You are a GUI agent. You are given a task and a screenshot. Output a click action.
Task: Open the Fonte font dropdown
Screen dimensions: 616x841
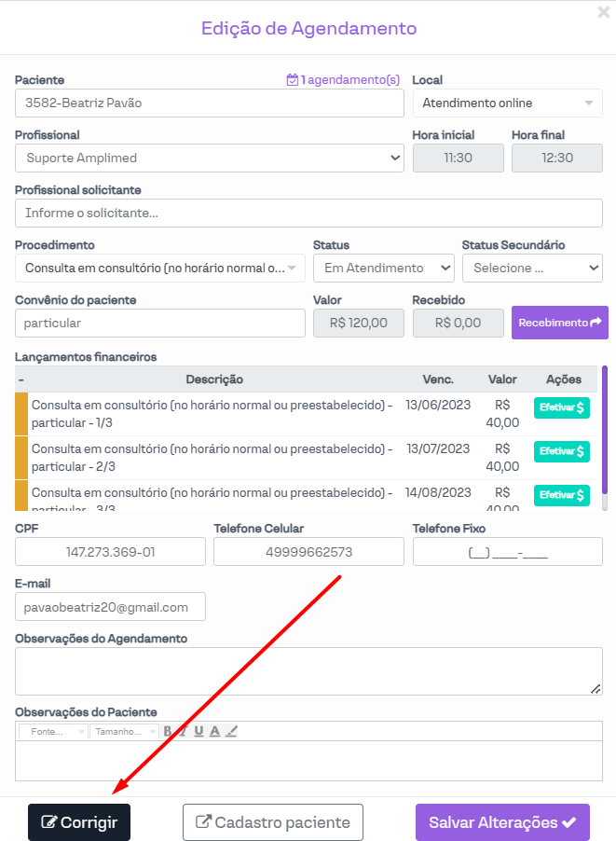pyautogui.click(x=54, y=732)
